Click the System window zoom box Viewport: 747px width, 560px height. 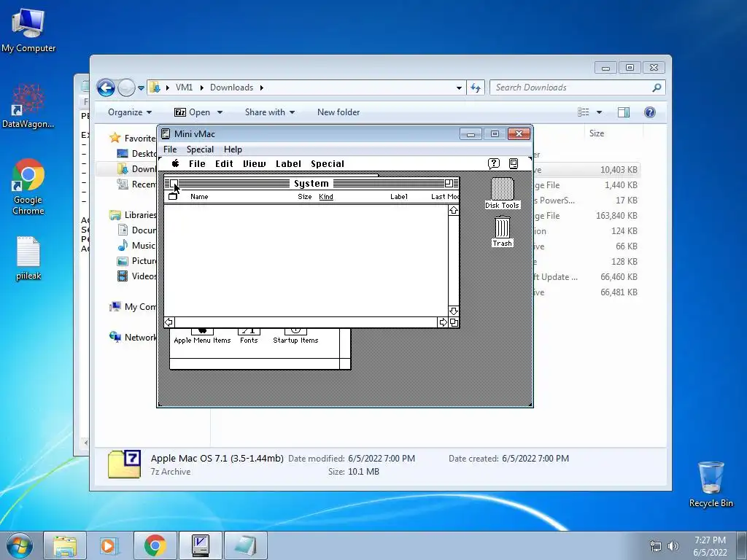tap(449, 183)
